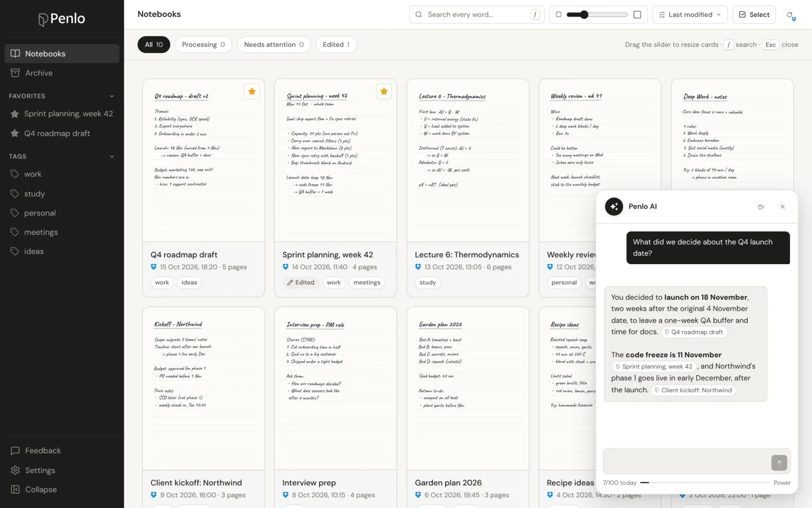This screenshot has width=812, height=508.
Task: Click the large card size icon
Action: pyautogui.click(x=637, y=15)
